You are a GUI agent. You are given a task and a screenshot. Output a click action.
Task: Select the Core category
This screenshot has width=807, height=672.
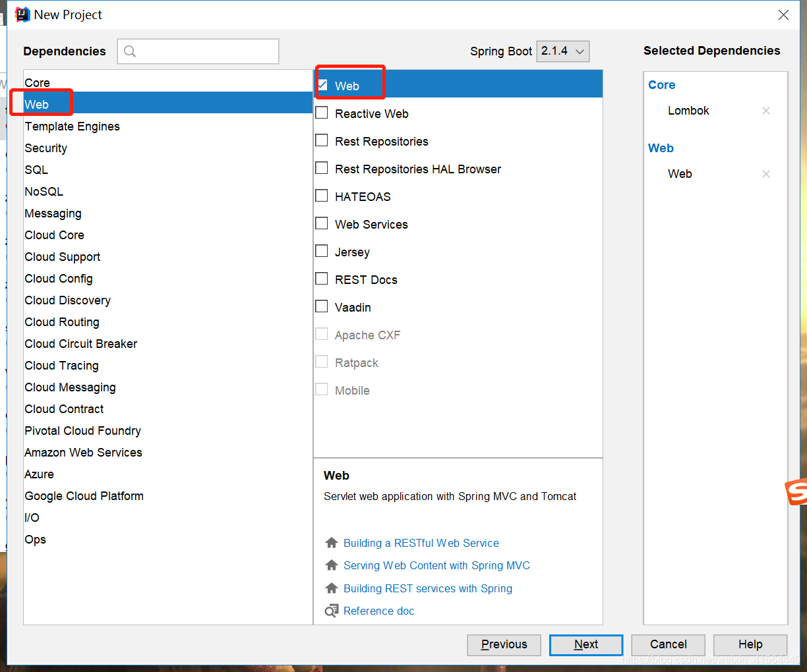point(168,82)
